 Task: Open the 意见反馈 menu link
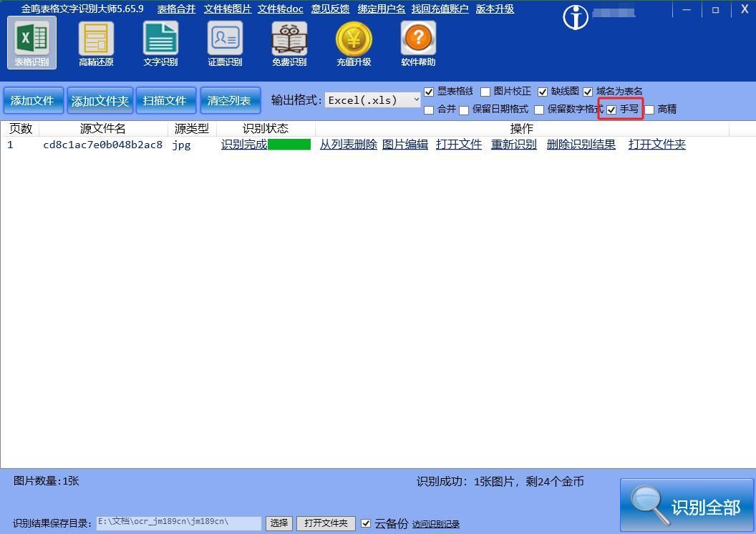click(x=330, y=9)
